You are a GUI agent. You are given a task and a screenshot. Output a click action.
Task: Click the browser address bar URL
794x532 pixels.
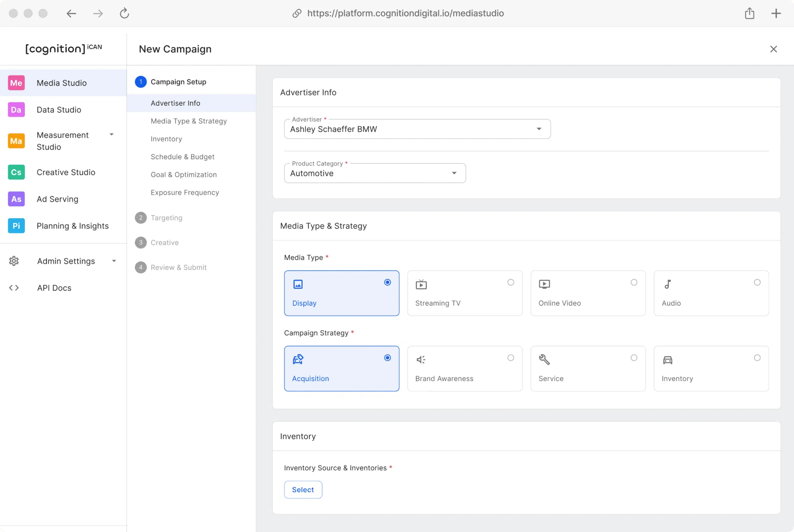click(405, 14)
